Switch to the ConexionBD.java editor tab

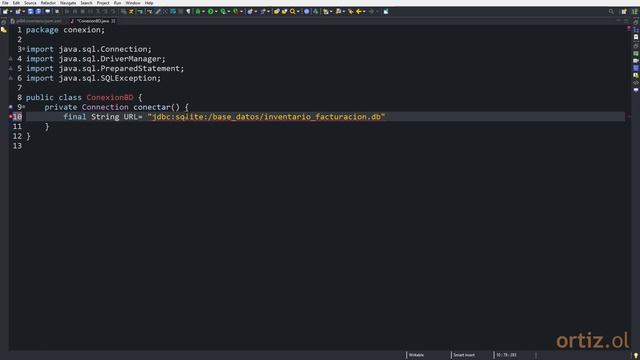93,21
